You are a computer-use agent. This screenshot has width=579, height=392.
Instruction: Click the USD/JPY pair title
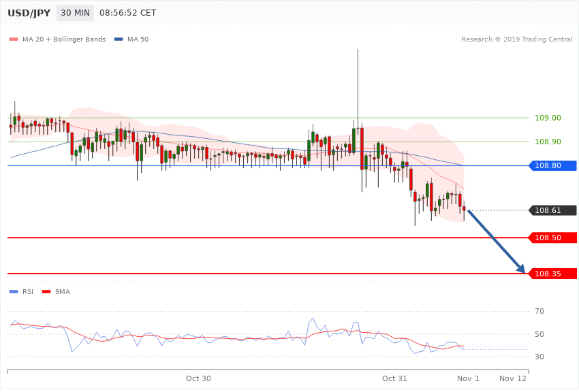29,13
